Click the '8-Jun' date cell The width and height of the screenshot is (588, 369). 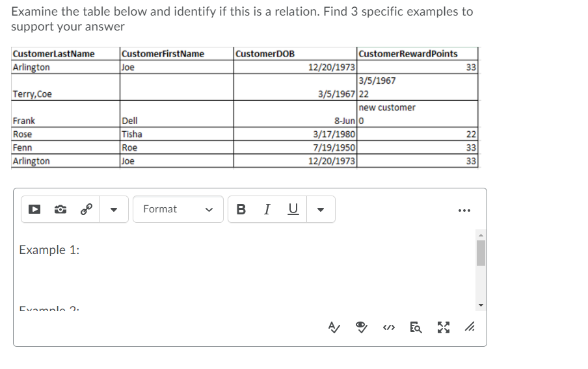click(295, 114)
